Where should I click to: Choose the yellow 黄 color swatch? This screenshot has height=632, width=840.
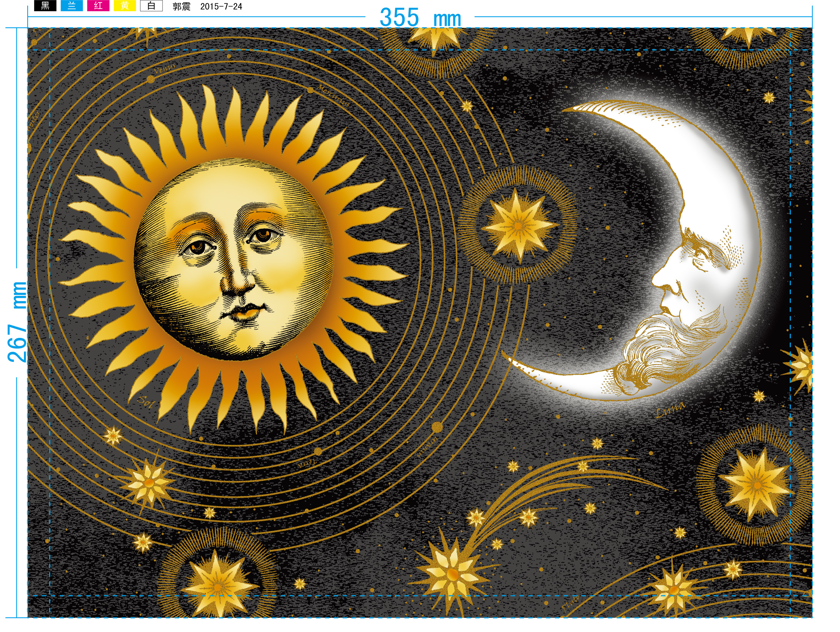125,6
